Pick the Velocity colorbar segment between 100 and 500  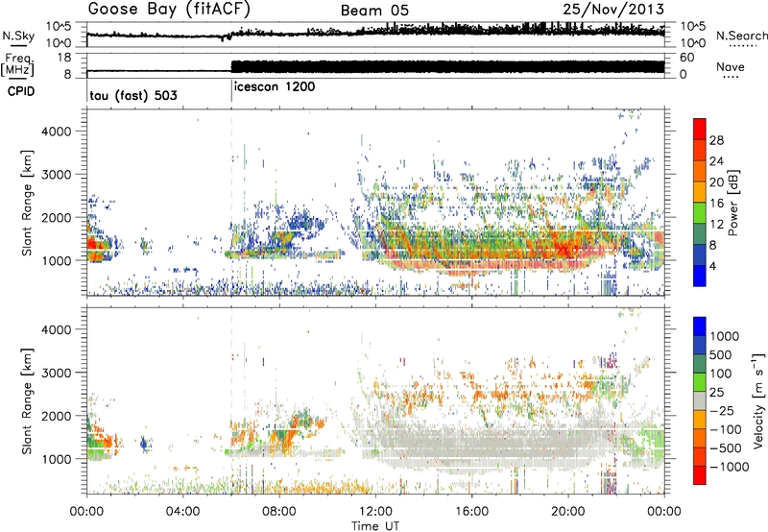coord(700,364)
